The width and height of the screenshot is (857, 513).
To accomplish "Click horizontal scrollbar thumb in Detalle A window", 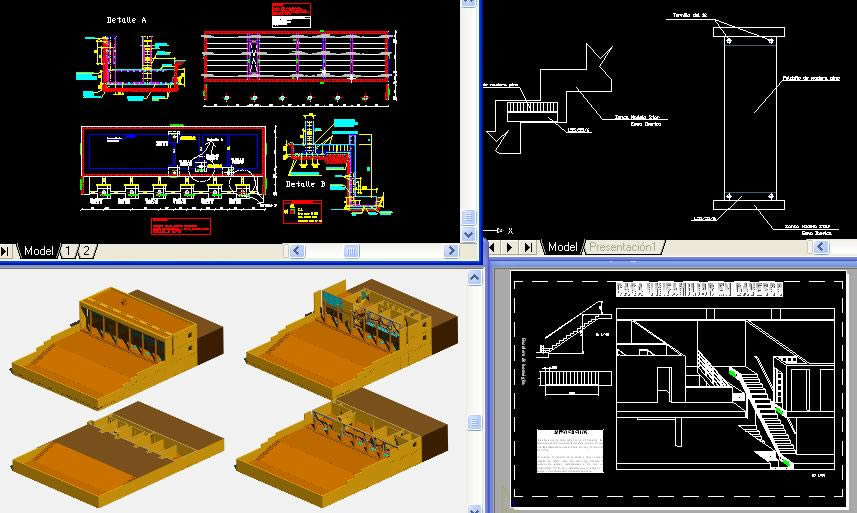I will click(352, 251).
